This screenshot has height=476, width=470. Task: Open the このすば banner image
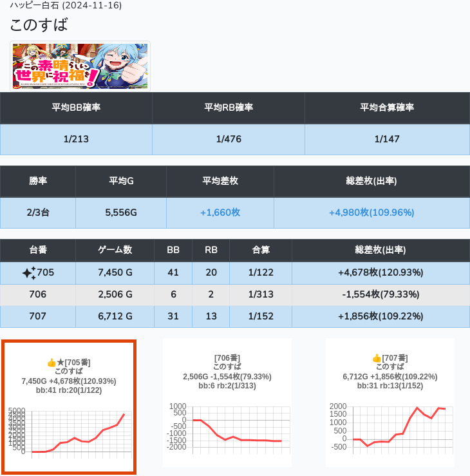(80, 66)
